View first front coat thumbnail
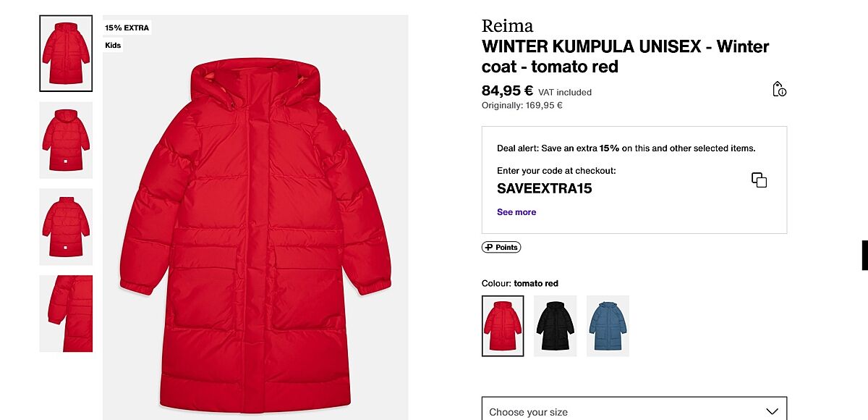 pos(66,54)
